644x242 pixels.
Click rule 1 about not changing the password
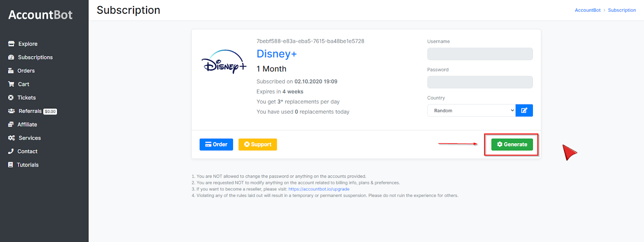click(279, 176)
